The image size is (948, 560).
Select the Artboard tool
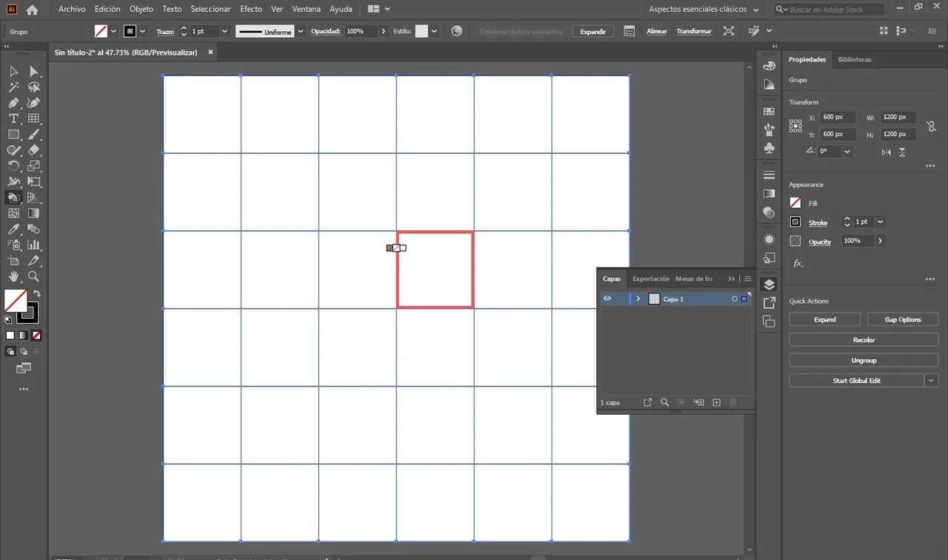coord(13,261)
